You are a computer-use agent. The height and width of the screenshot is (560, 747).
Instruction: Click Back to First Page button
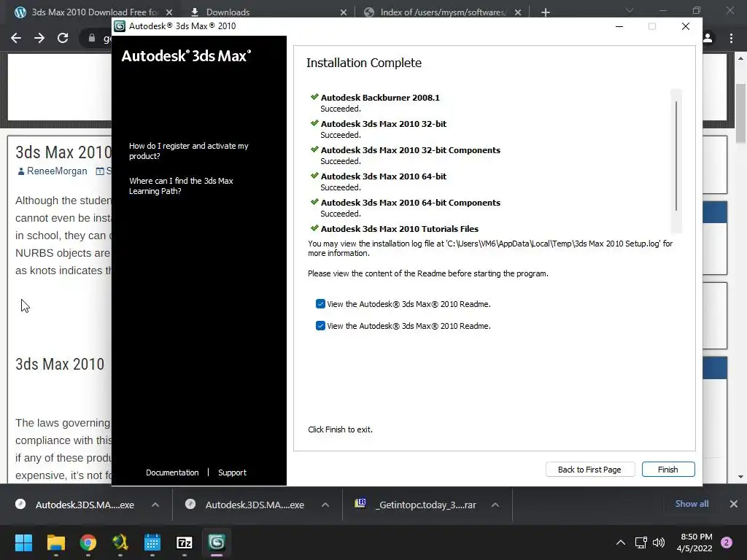click(589, 470)
